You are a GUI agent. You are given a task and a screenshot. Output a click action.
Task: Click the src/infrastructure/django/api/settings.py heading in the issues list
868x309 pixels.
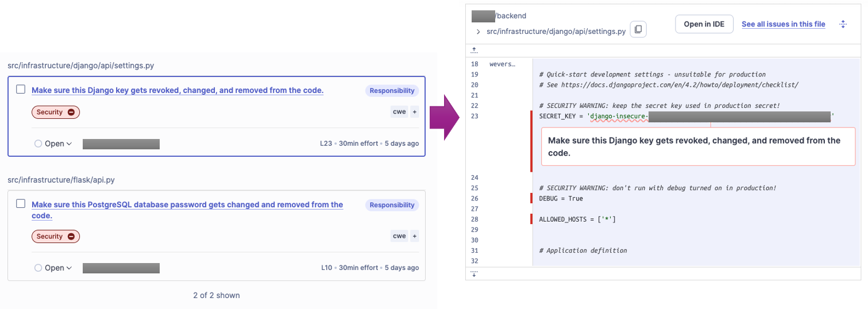tap(80, 65)
